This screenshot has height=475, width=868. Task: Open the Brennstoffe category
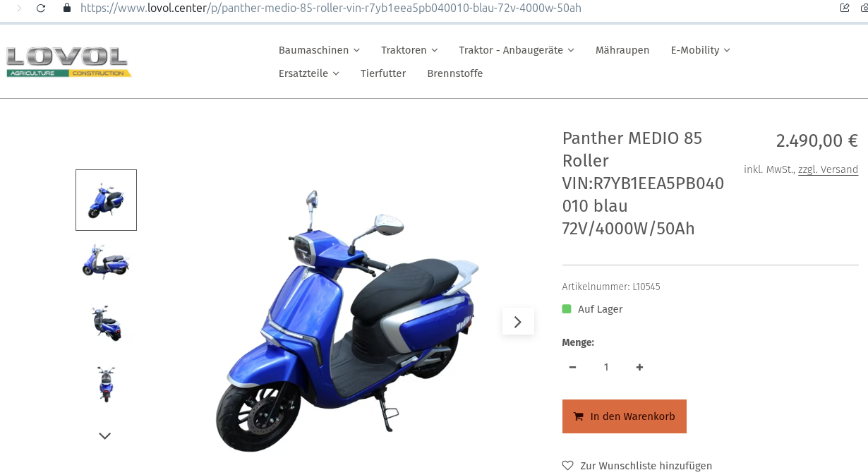coord(455,73)
